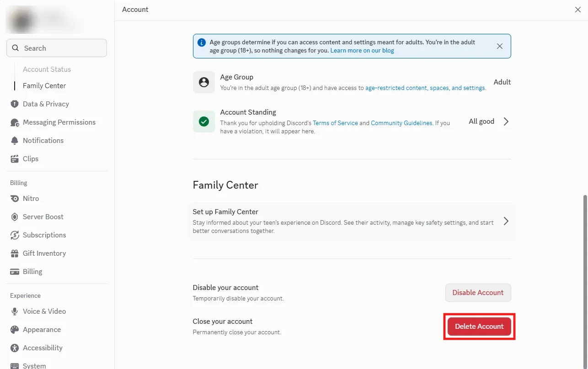
Task: Dismiss the age groups info banner
Action: (500, 46)
